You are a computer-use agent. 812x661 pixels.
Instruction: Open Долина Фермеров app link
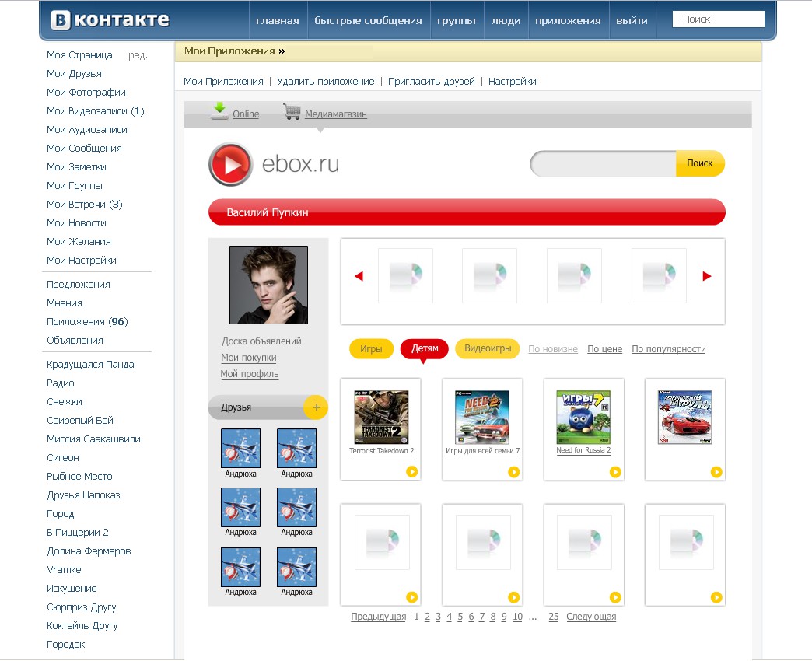pyautogui.click(x=89, y=551)
